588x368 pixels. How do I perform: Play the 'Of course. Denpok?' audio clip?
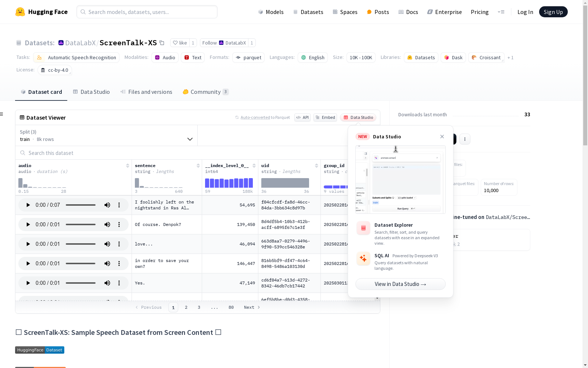28,224
